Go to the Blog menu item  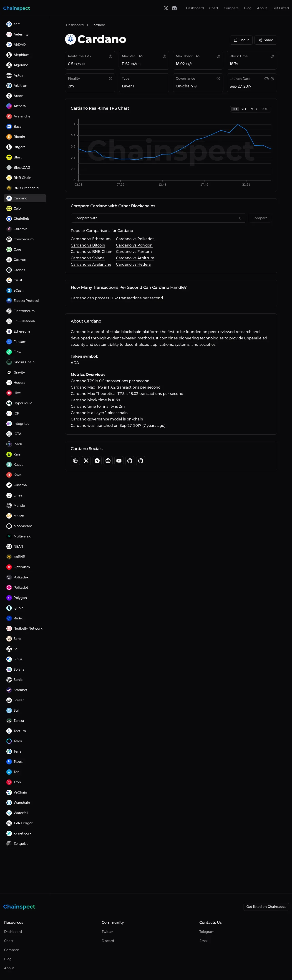click(x=248, y=8)
